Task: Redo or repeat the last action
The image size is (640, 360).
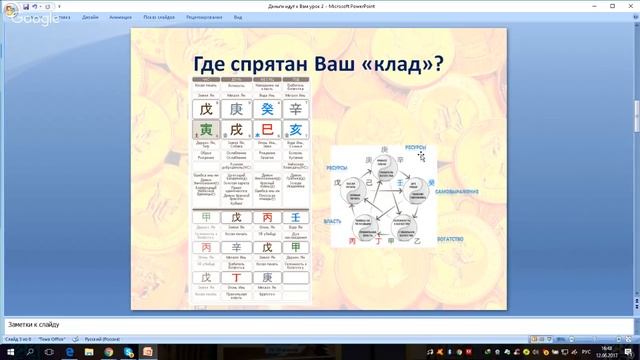Action: click(x=48, y=7)
